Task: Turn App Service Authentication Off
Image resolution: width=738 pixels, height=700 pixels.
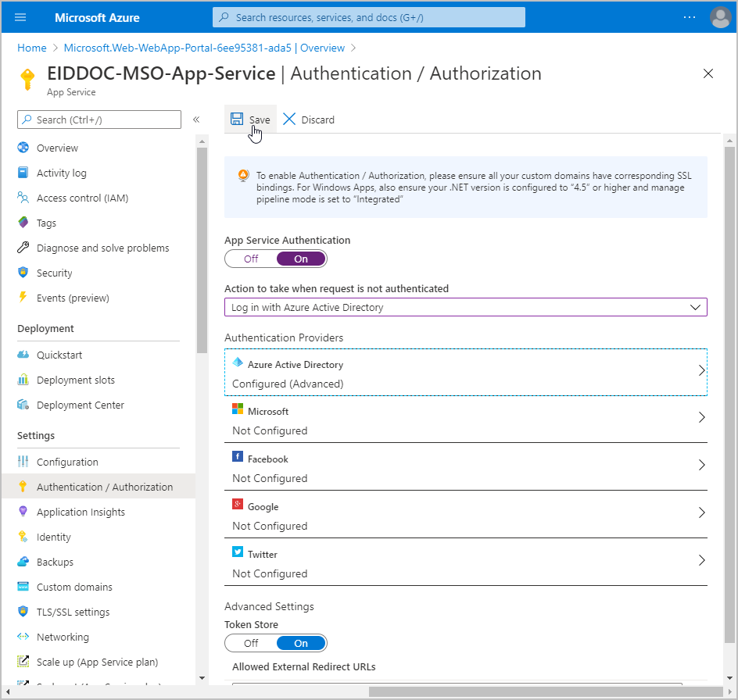Action: click(251, 259)
